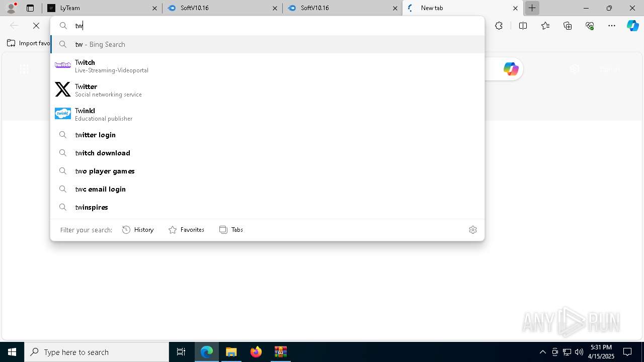This screenshot has width=644, height=362.
Task: Stop page loading with X button
Action: [36, 26]
